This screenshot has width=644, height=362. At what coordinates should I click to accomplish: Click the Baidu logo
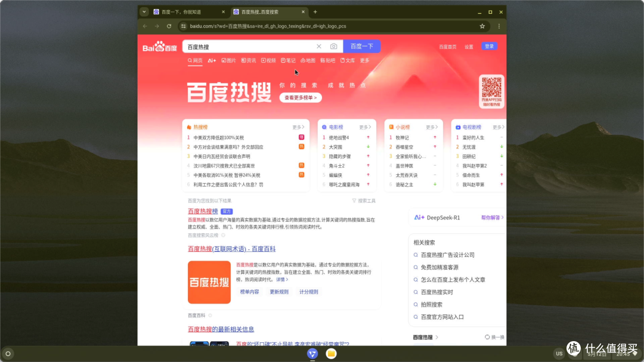click(x=160, y=47)
